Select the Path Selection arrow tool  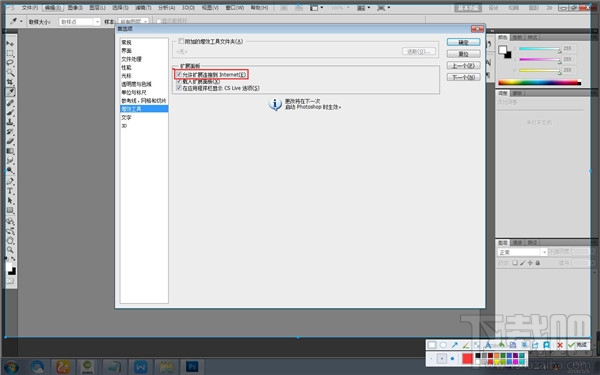point(10,201)
